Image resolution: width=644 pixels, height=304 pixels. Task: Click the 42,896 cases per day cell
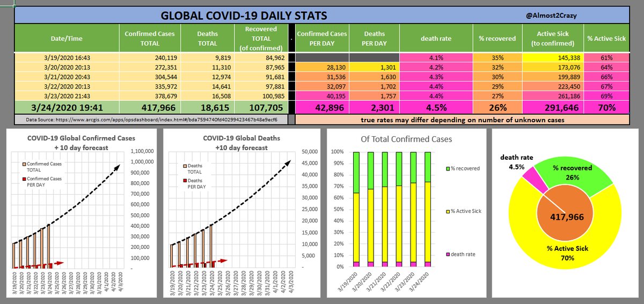point(322,108)
